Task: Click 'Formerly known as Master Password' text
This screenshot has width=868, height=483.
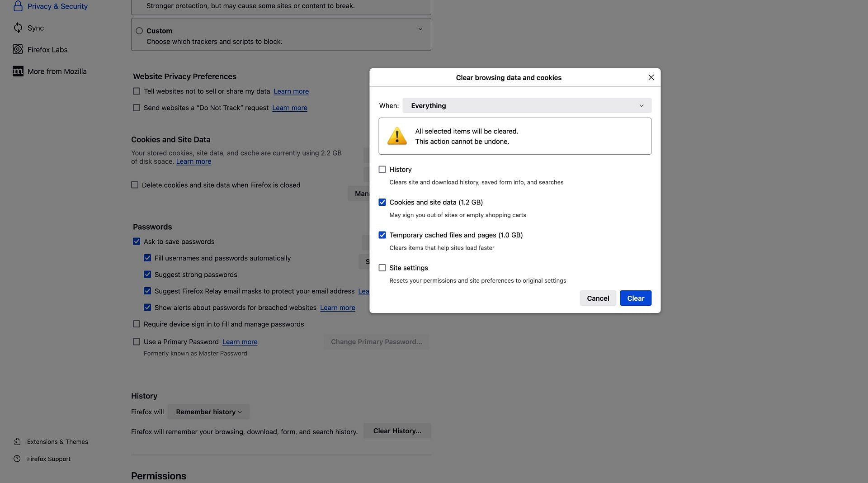Action: coord(195,353)
